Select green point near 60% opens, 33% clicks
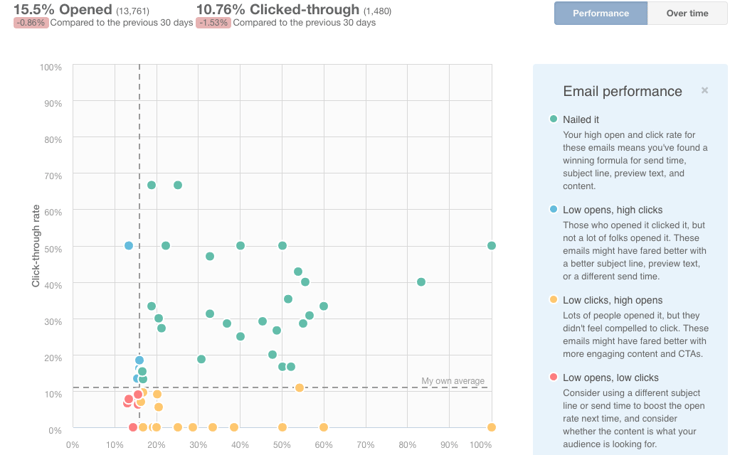The width and height of the screenshot is (735, 455). 324,307
